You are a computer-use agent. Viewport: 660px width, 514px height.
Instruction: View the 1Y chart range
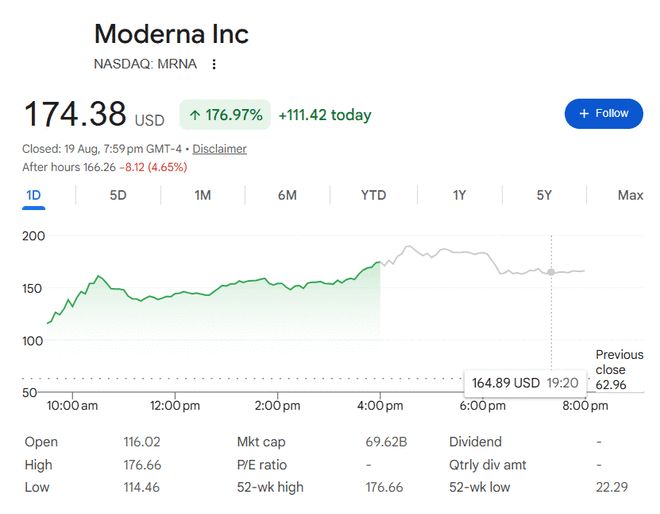click(x=459, y=195)
